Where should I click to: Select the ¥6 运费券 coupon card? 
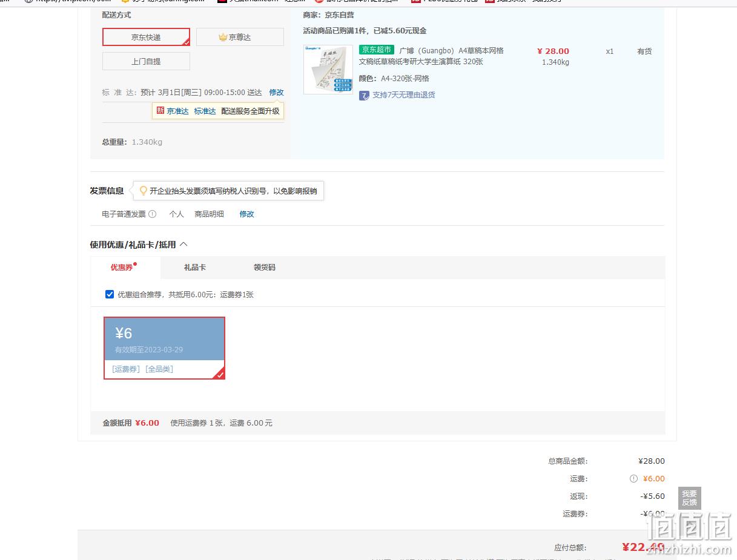(x=164, y=348)
